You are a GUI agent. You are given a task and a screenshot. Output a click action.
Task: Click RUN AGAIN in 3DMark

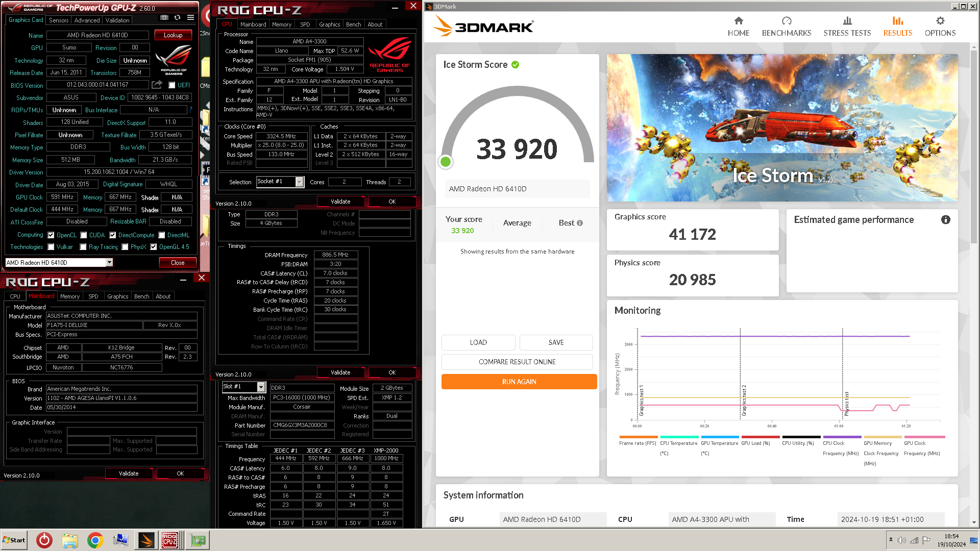519,382
